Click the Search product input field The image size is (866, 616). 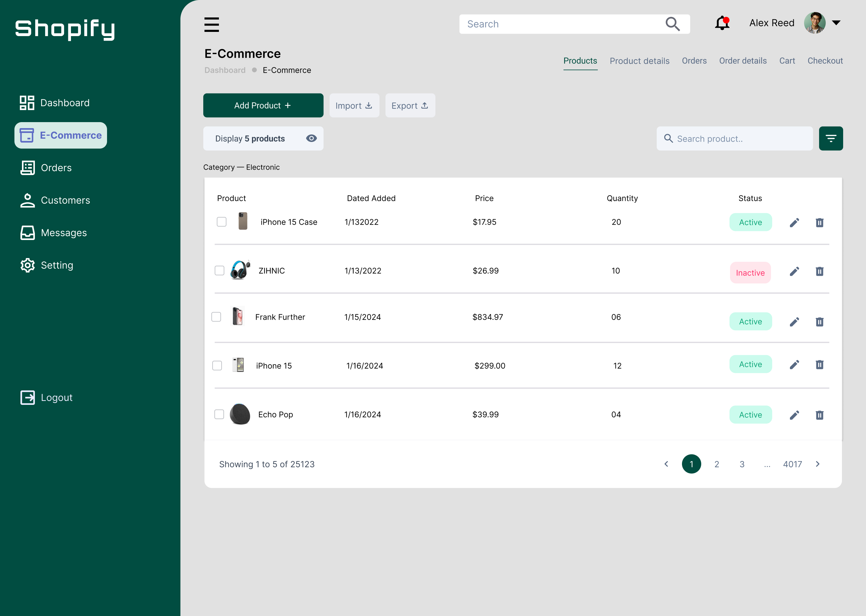pyautogui.click(x=734, y=138)
